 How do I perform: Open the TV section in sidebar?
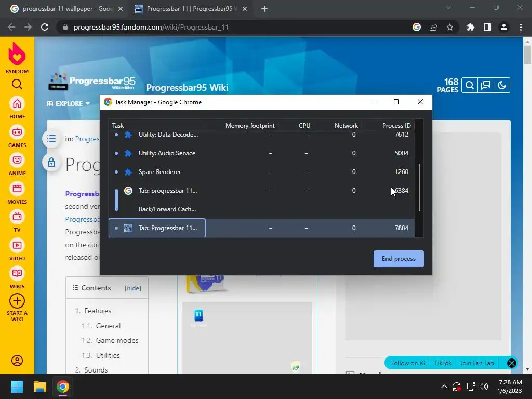(17, 221)
